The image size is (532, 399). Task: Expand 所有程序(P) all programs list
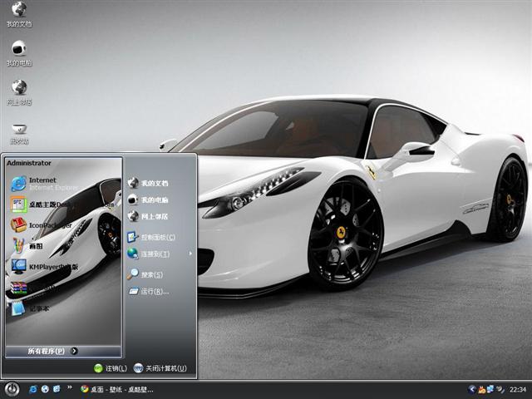point(52,351)
